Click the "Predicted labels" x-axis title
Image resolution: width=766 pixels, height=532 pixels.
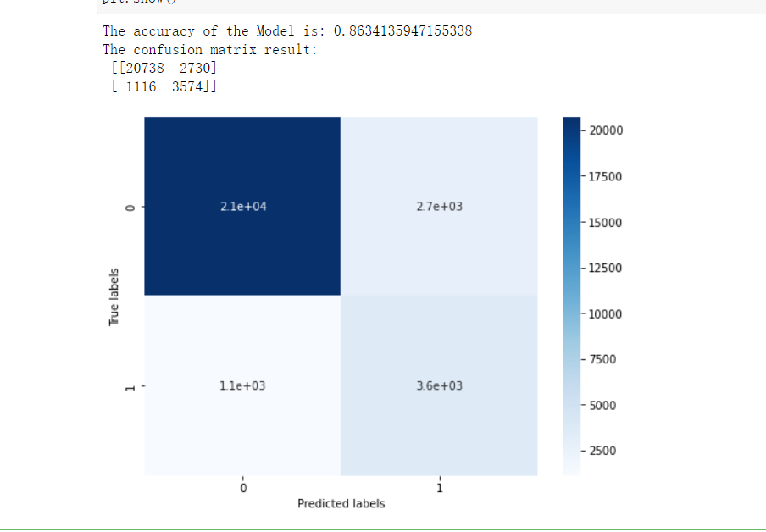[x=341, y=503]
